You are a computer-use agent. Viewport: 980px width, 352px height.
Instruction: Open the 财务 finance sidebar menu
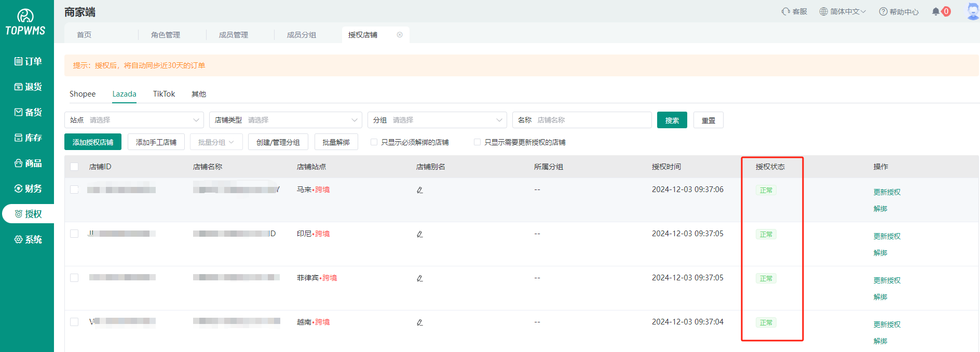[28, 188]
